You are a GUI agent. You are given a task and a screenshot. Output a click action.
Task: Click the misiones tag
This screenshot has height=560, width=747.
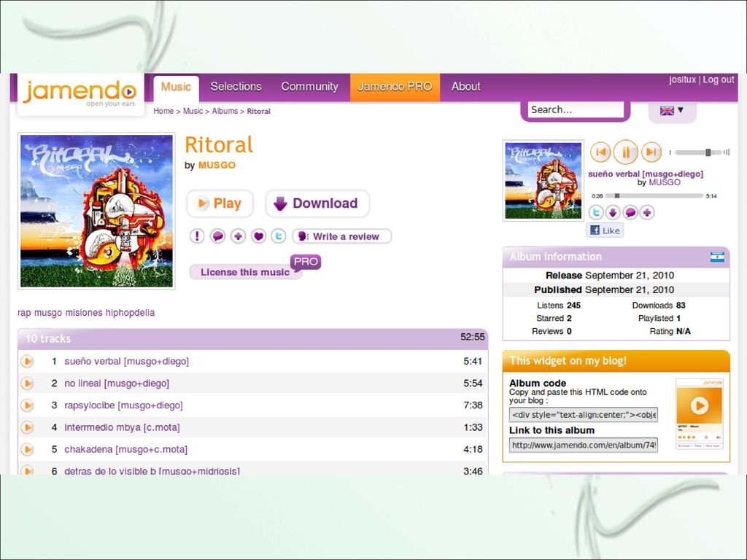click(x=84, y=313)
